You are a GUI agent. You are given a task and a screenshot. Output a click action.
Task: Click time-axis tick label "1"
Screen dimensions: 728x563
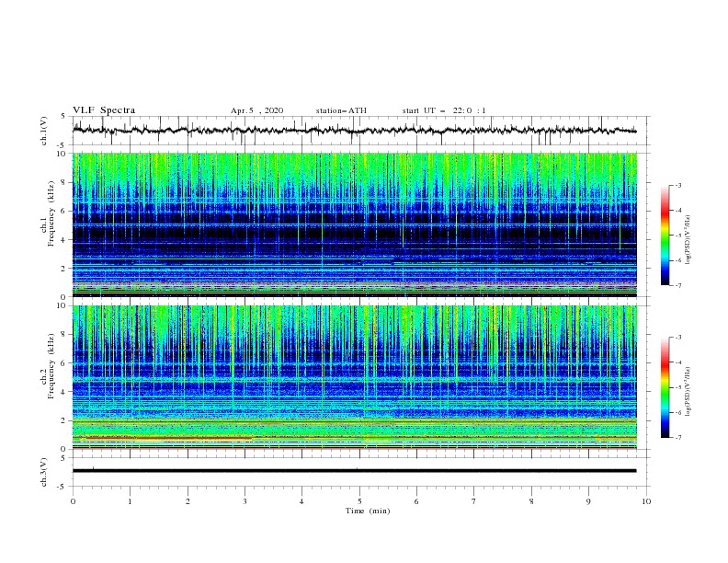pos(130,501)
